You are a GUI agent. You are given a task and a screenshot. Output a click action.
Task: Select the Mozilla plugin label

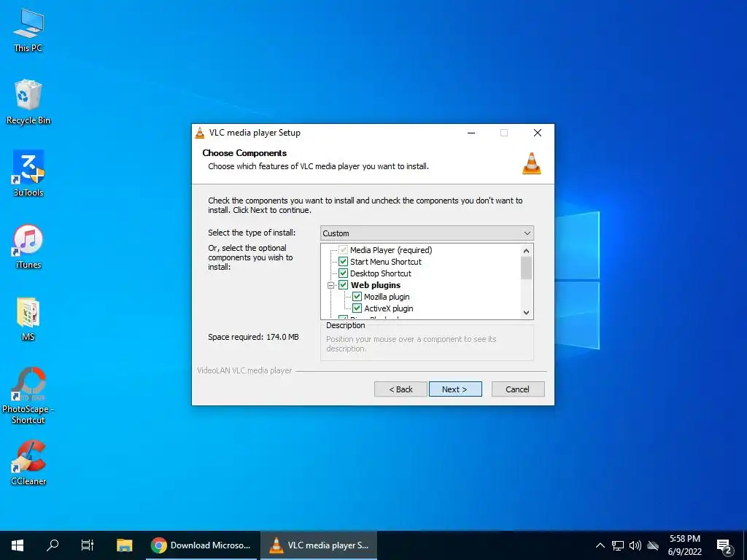point(387,297)
